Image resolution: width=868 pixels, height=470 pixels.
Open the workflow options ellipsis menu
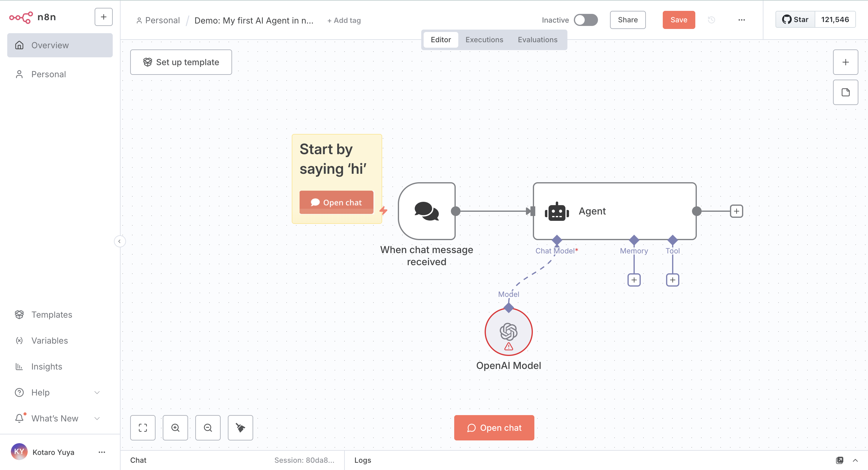click(741, 20)
